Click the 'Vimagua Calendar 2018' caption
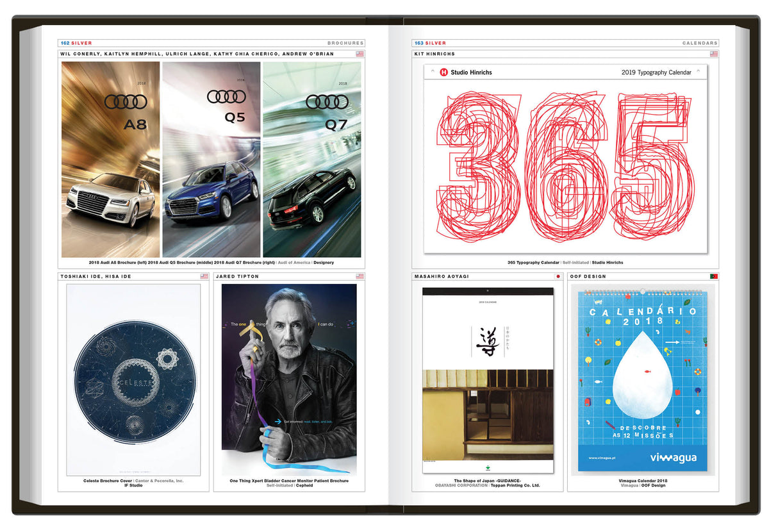This screenshot has height=532, width=769. [x=643, y=481]
